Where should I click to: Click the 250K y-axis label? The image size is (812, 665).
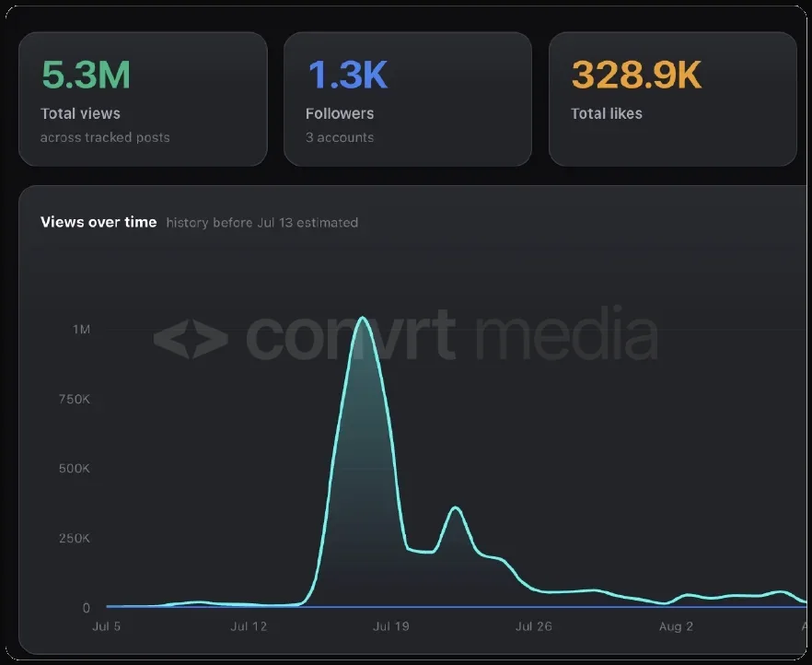coord(75,538)
